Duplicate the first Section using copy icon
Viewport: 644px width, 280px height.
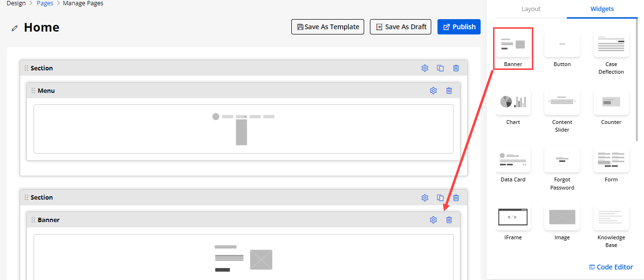(440, 68)
